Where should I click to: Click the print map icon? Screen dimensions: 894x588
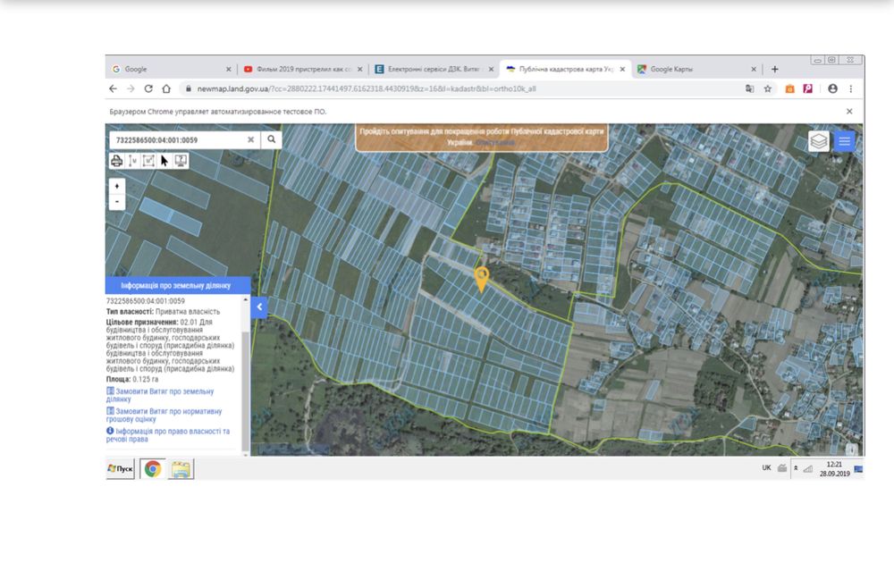[116, 161]
